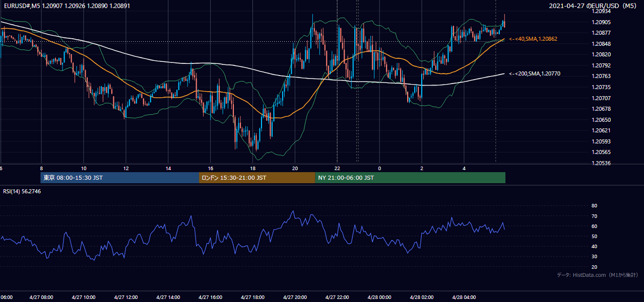
Task: Click price level 1.20565 on the axis
Action: point(601,152)
